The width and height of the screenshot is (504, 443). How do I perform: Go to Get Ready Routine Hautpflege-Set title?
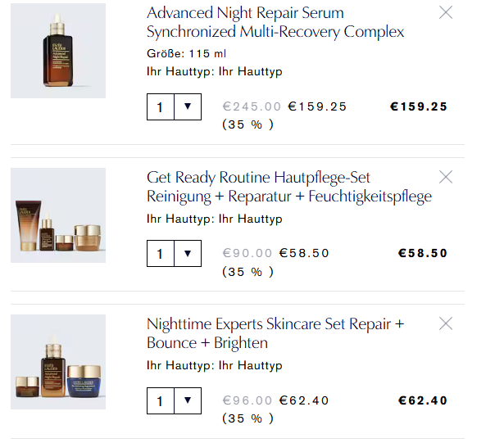(x=288, y=187)
